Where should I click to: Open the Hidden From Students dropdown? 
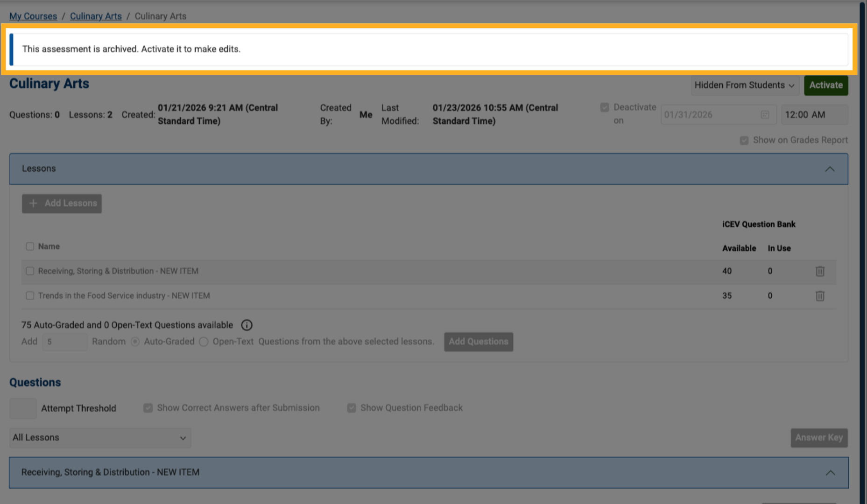744,85
